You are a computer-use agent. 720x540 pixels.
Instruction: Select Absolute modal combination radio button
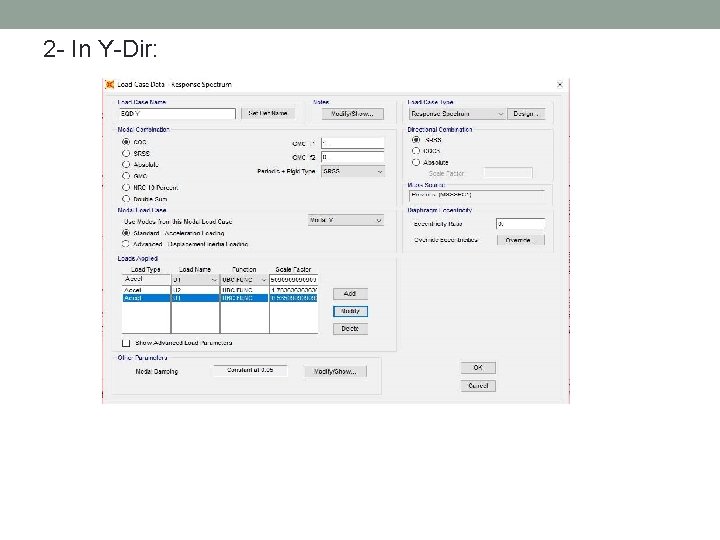click(126, 164)
